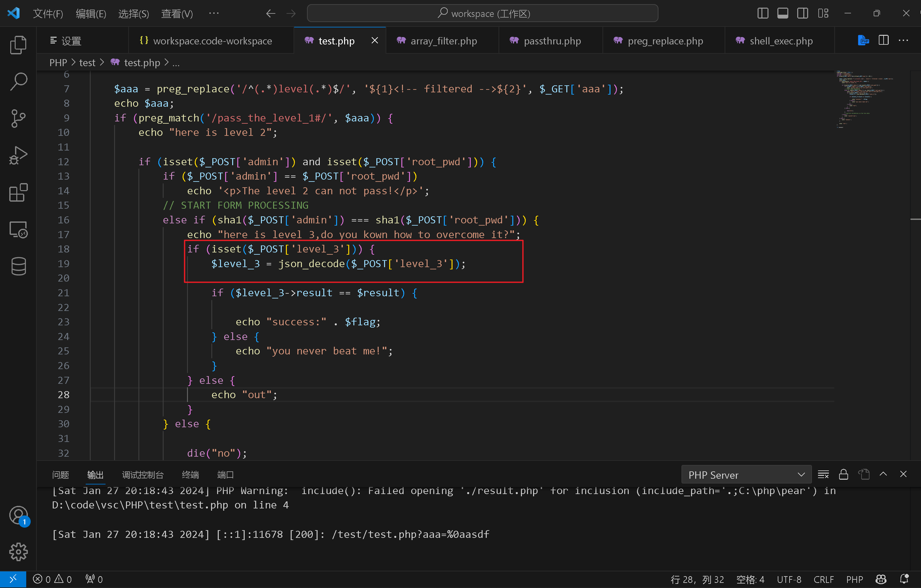921x588 pixels.
Task: Open the Extensions view icon
Action: coord(18,192)
